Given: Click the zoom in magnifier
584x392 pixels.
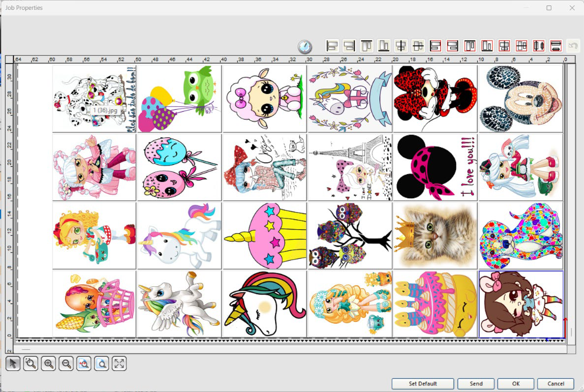Looking at the screenshot, I should coord(48,364).
